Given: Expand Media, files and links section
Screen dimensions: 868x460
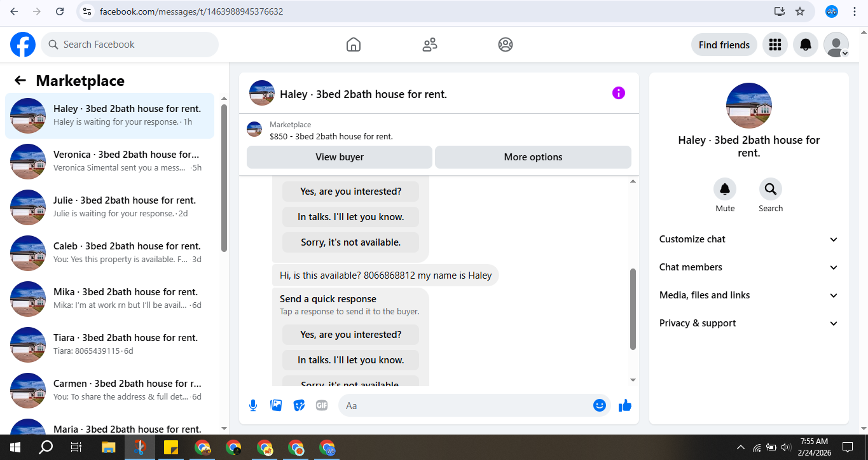Looking at the screenshot, I should 748,295.
